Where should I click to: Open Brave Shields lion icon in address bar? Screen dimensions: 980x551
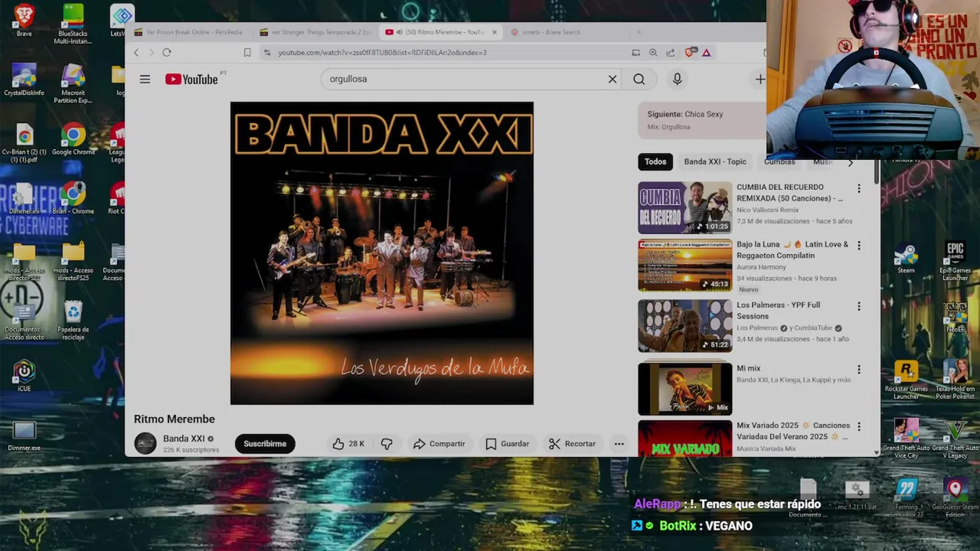tap(690, 52)
